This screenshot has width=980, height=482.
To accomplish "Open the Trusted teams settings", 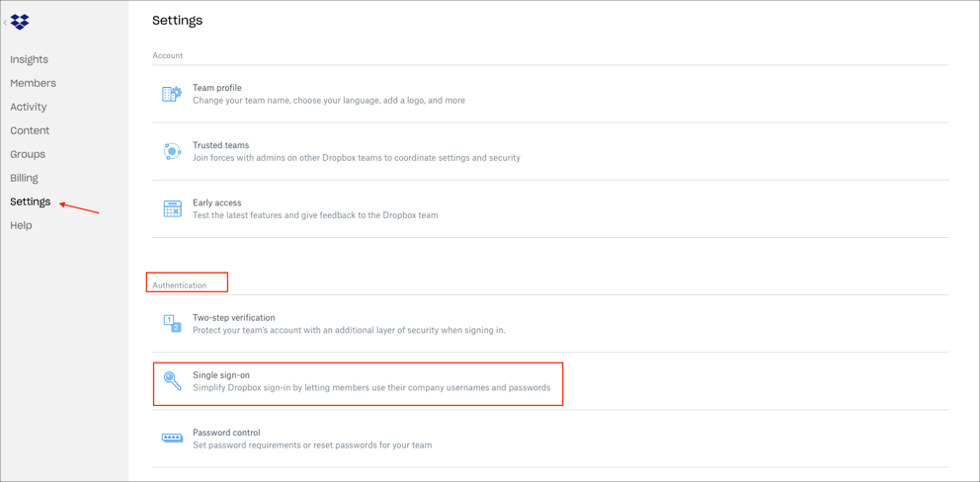I will pos(220,145).
